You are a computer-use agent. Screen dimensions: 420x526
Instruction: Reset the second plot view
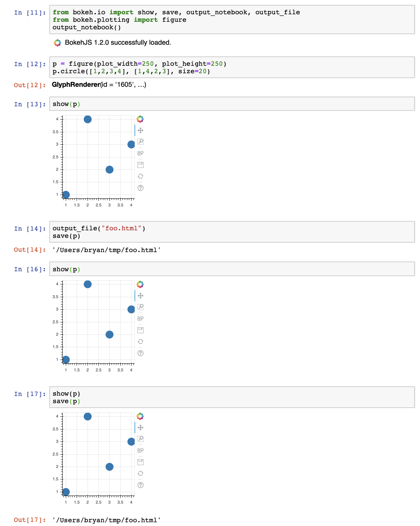[x=141, y=341]
